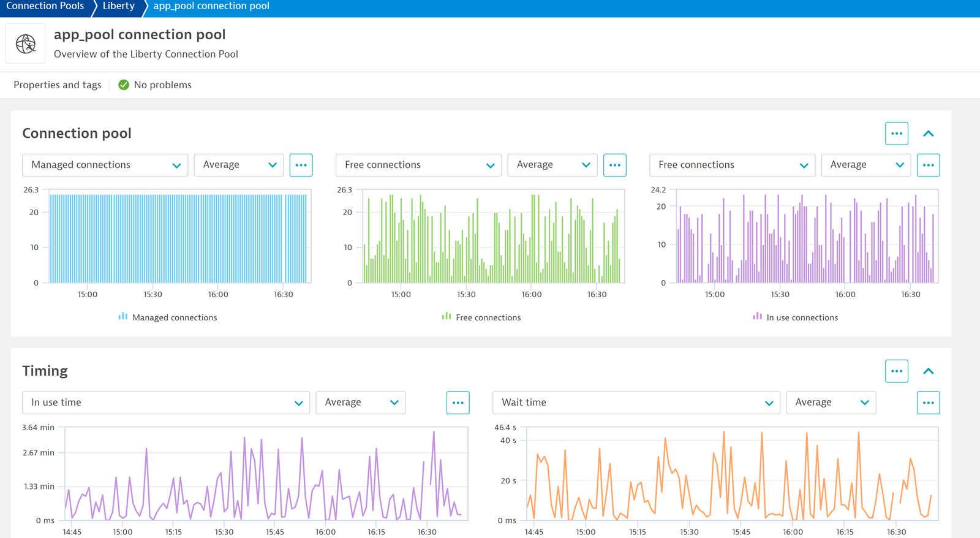Open the Managed connections metric dropdown
This screenshot has height=538, width=980.
(x=105, y=165)
